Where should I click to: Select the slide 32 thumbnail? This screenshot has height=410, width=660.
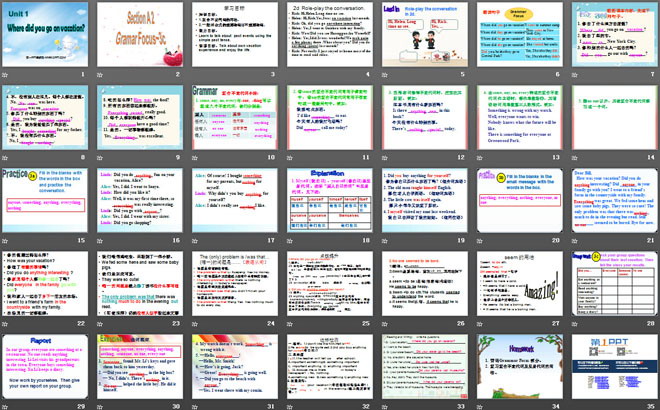coord(330,366)
